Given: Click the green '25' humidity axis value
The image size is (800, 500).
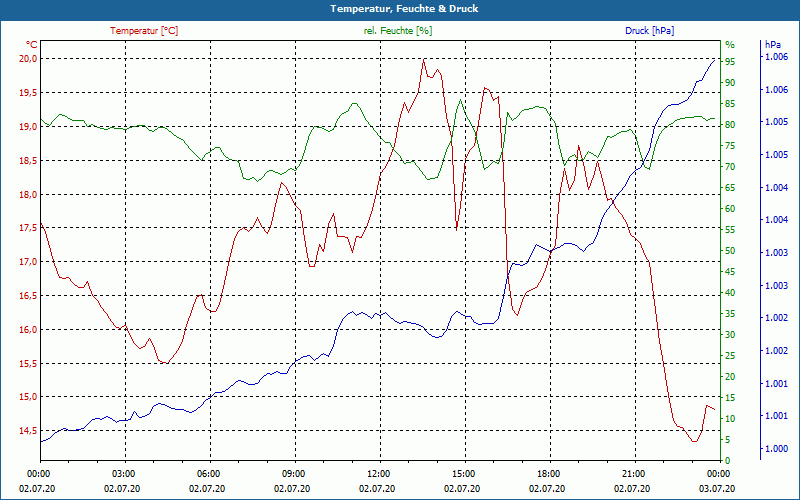Looking at the screenshot, I should [x=730, y=356].
